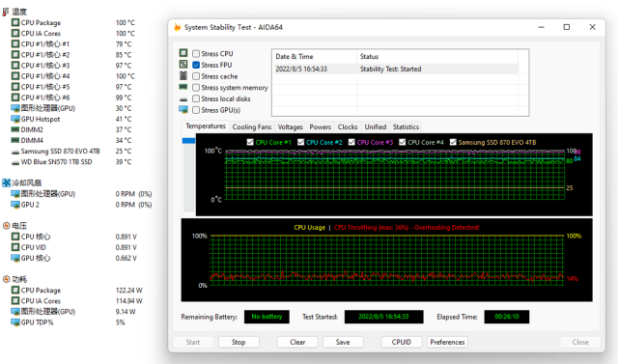618x364 pixels.
Task: Click the Stress system memory RAM icon
Action: point(183,87)
